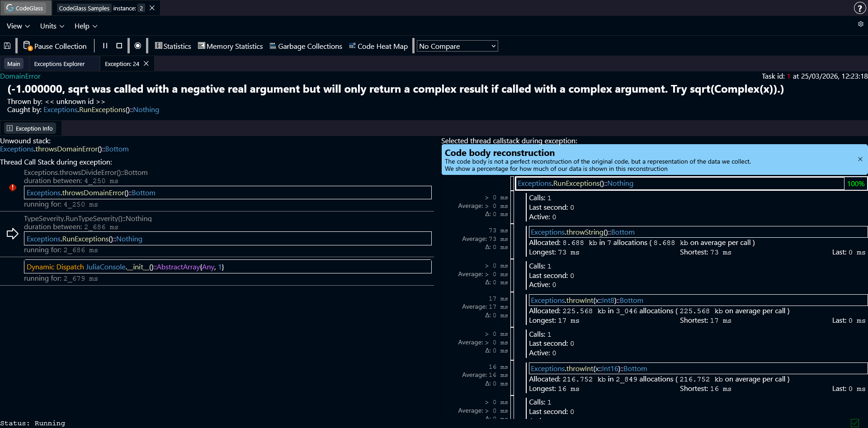Viewport: 868px width, 428px height.
Task: Stop the recording session
Action: point(119,45)
